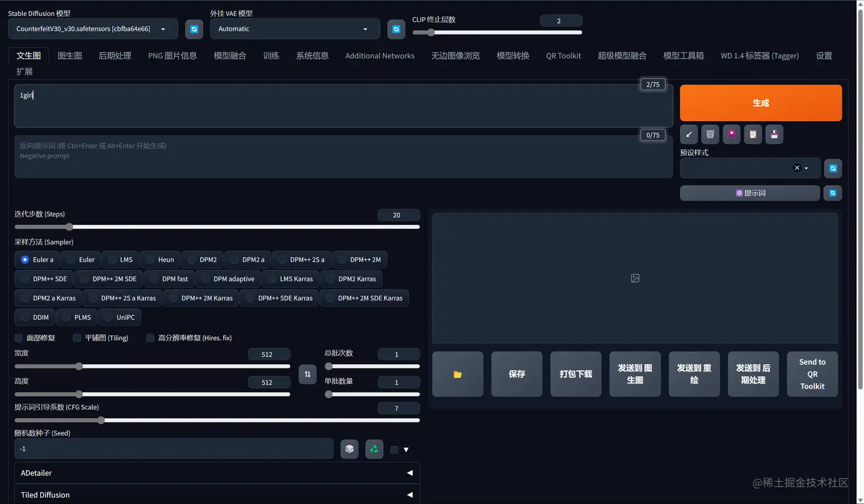This screenshot has height=504, width=864.
Task: Click the clipboard apply-style icon
Action: (x=753, y=134)
